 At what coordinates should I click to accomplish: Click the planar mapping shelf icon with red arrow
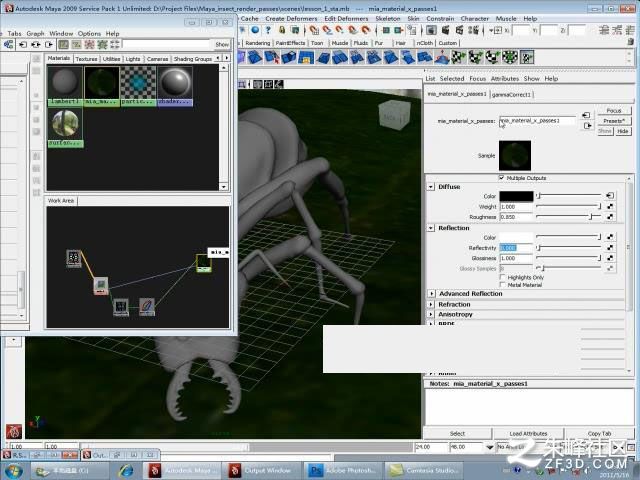[272, 57]
